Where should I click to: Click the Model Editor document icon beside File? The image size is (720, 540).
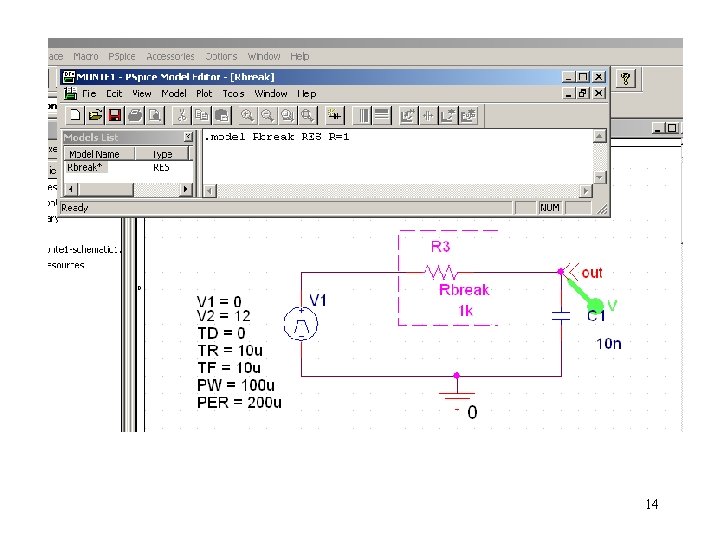[70, 94]
